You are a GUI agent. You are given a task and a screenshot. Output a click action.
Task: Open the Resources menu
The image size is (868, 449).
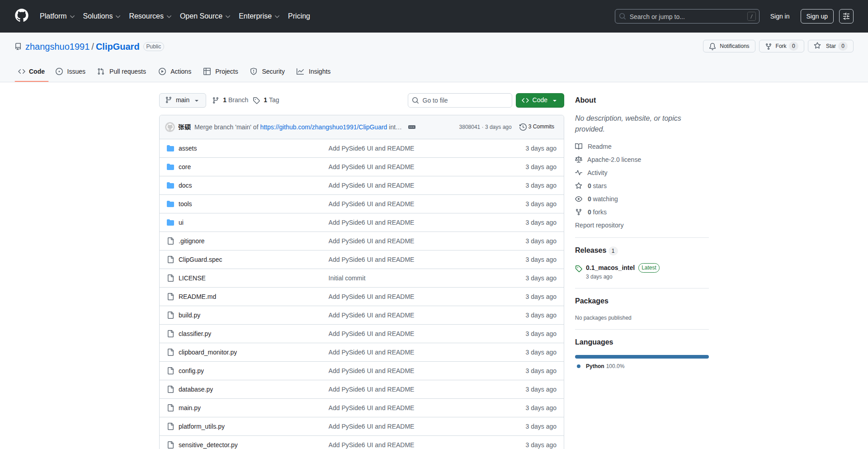click(150, 16)
